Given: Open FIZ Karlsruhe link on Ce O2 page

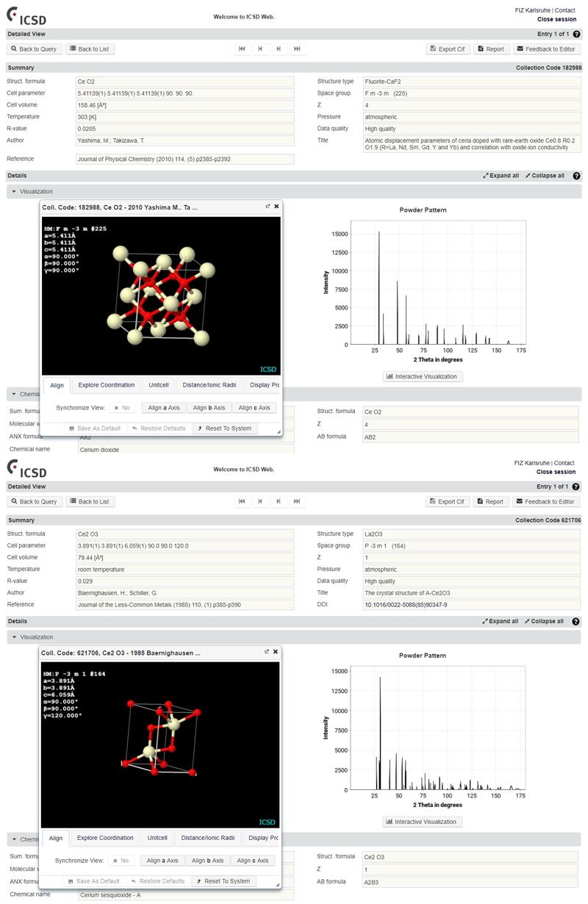Looking at the screenshot, I should 533,11.
